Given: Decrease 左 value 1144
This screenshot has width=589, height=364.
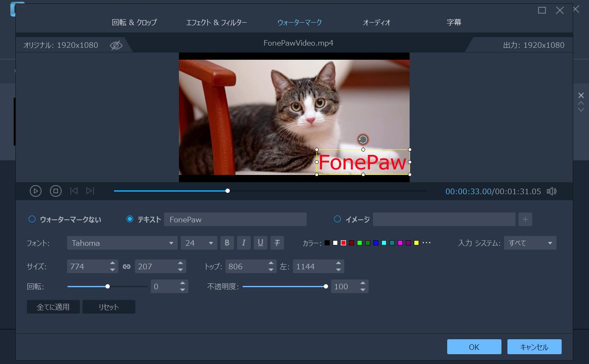Looking at the screenshot, I should (338, 270).
